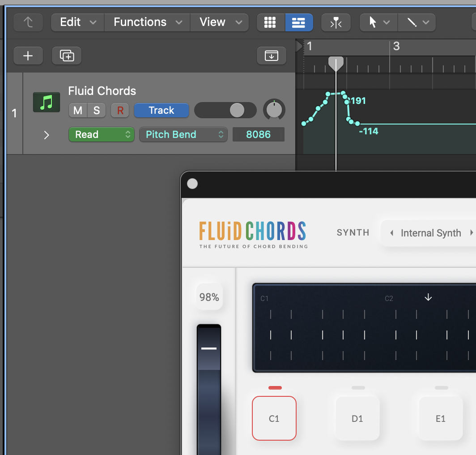
Task: Click the red indicator above C1 pad
Action: [x=275, y=388]
